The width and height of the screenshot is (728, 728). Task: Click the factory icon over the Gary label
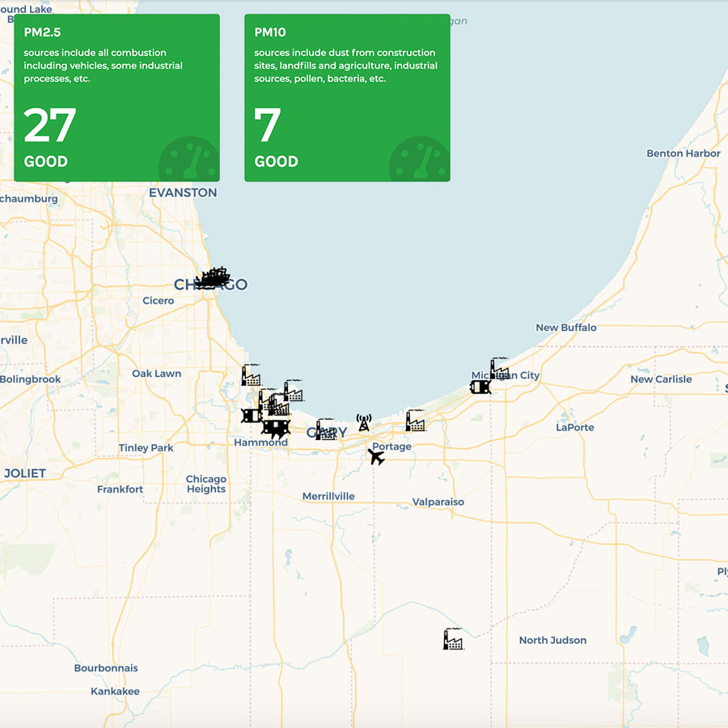pyautogui.click(x=325, y=430)
